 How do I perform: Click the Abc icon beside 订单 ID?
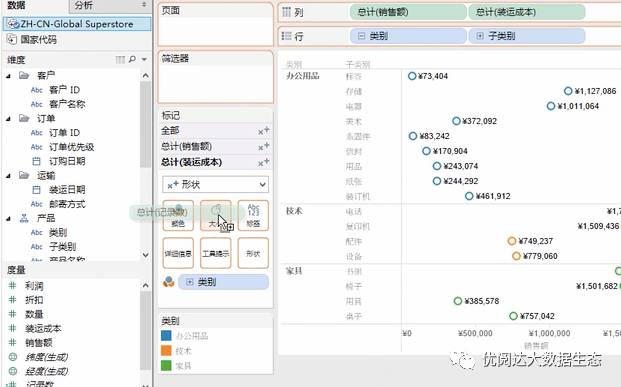point(36,133)
